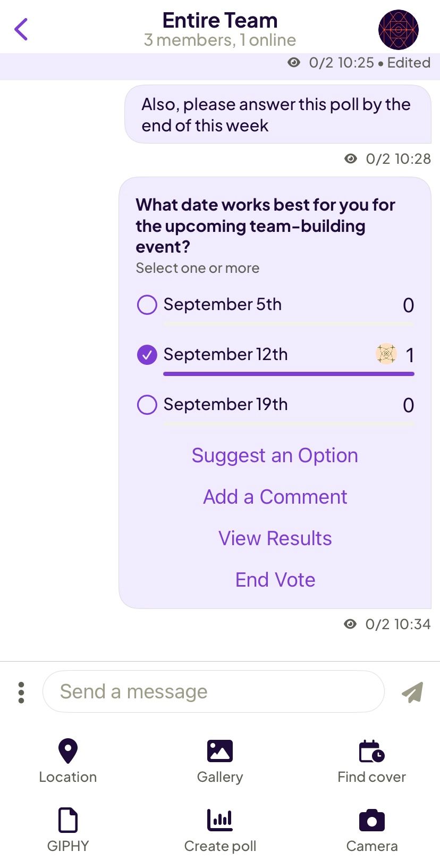Expand read receipts on the 10:34 message
Screen dimensions: 440x868
[x=350, y=624]
